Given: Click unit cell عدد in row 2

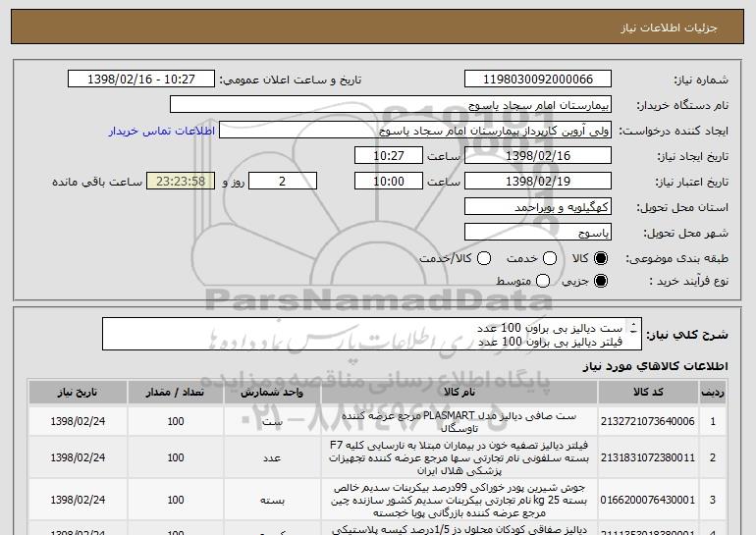Looking at the screenshot, I should pyautogui.click(x=272, y=457).
